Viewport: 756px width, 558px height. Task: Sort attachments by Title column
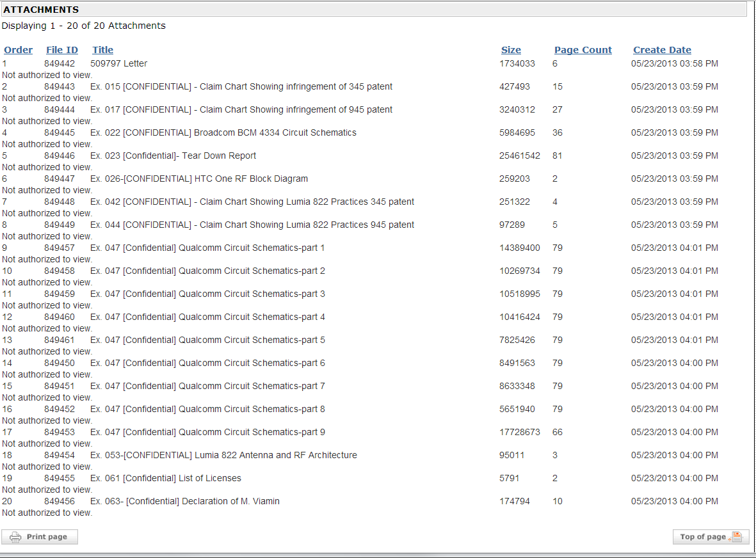[102, 50]
